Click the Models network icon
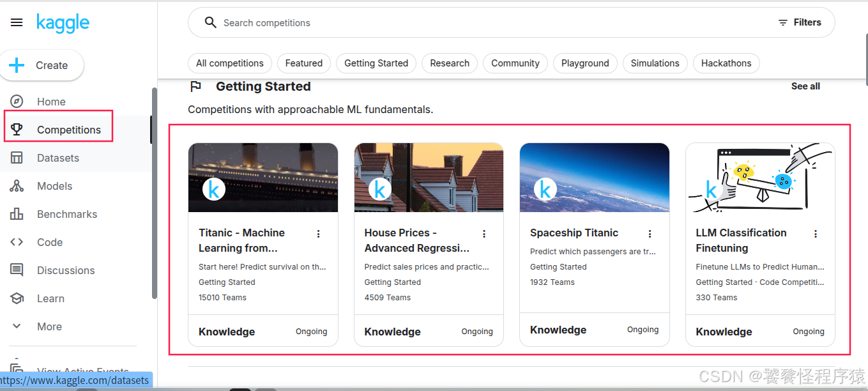Viewport: 868px width, 391px height. pos(17,186)
